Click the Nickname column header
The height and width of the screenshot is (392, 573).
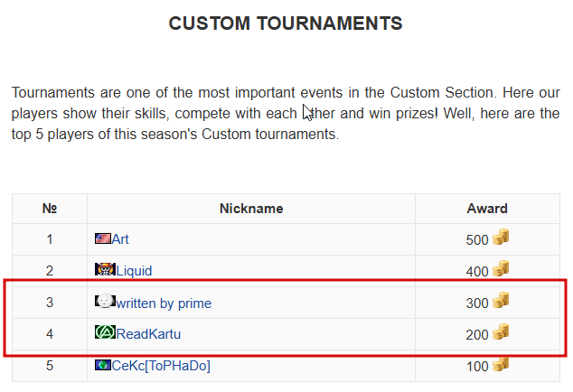pyautogui.click(x=251, y=209)
